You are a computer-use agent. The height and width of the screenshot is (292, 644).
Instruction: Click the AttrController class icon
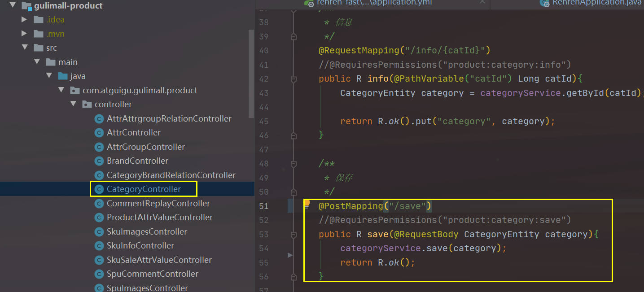(x=99, y=133)
